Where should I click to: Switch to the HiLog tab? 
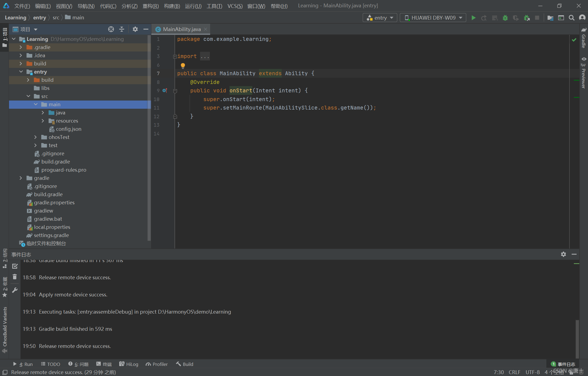point(129,364)
